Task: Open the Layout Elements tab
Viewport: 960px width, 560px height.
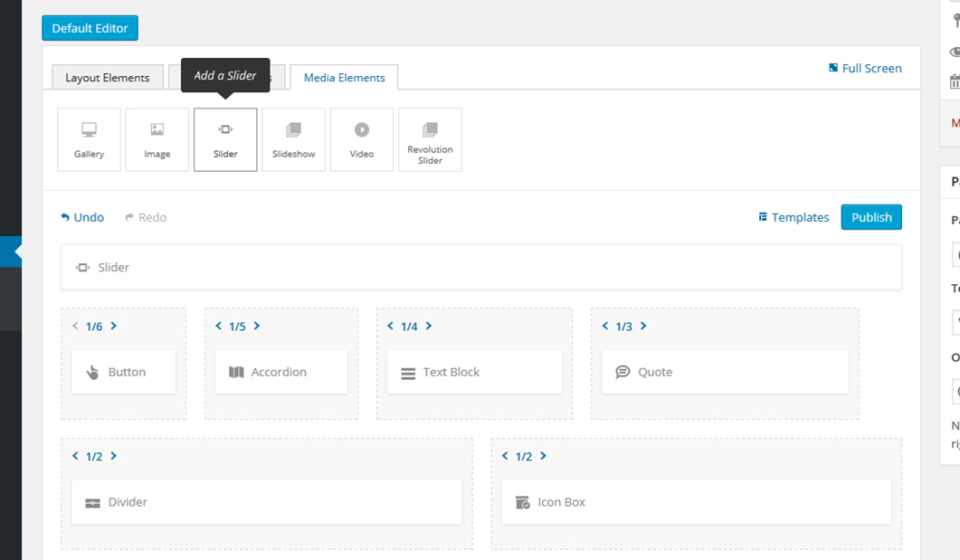Action: (108, 78)
